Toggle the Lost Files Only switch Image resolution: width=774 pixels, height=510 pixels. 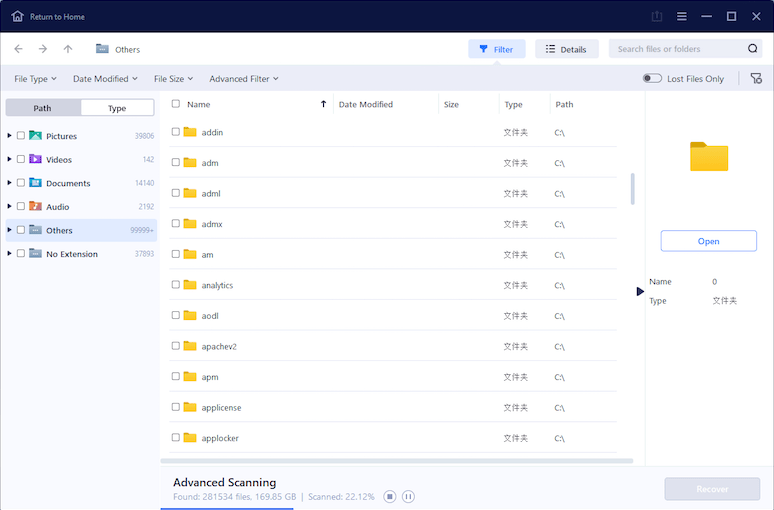click(652, 78)
